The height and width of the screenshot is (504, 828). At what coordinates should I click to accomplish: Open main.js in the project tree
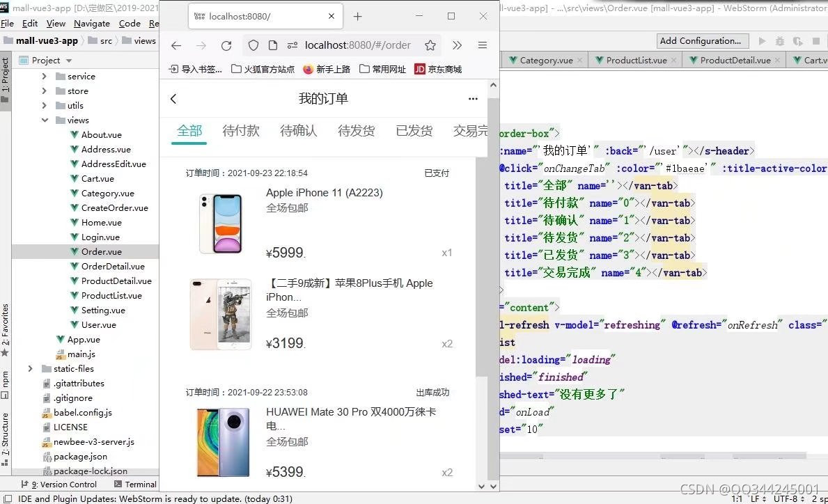click(x=81, y=354)
